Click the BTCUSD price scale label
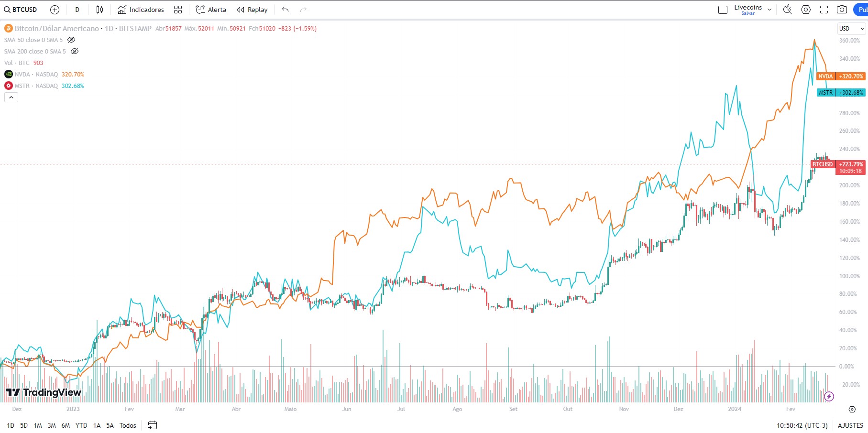The width and height of the screenshot is (868, 433). [838, 167]
